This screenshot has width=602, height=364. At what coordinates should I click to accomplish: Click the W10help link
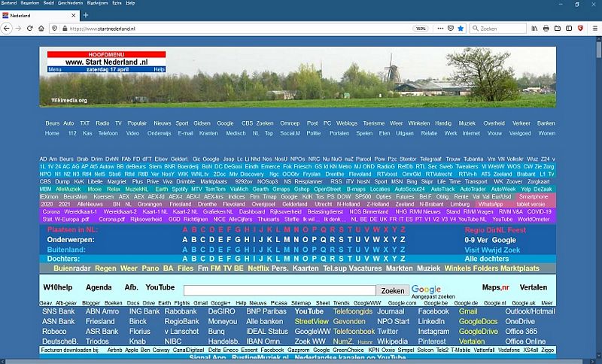coord(58,287)
